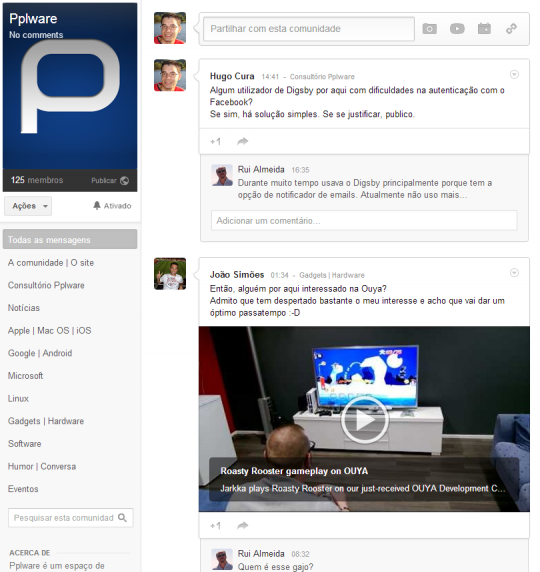Open A comunidade | O site category
Screen dimensions: 540x572
click(51, 263)
